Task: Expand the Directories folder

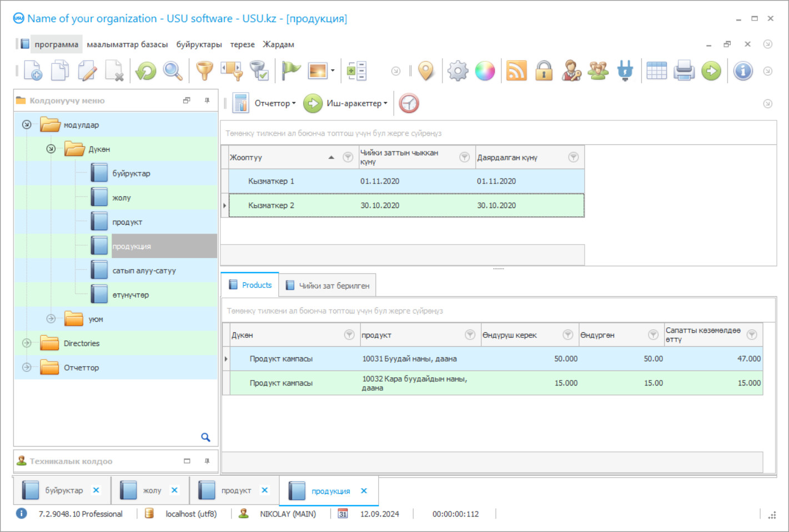Action: 27,343
